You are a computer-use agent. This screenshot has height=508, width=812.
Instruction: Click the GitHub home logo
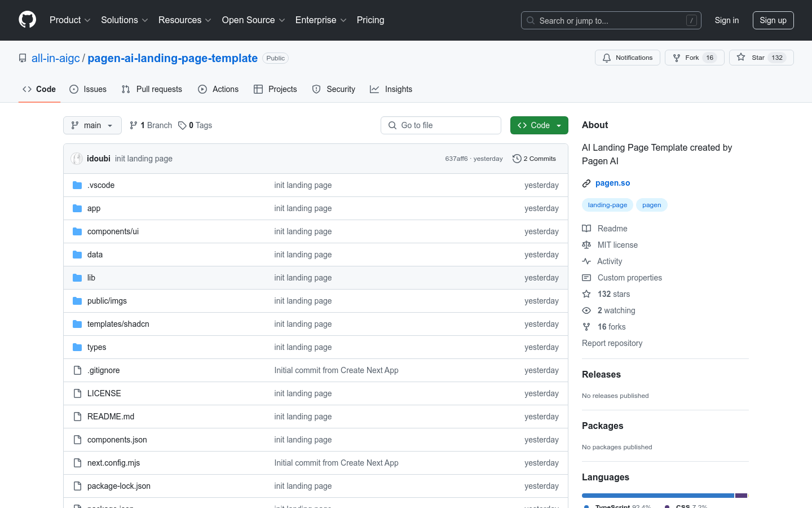[27, 20]
